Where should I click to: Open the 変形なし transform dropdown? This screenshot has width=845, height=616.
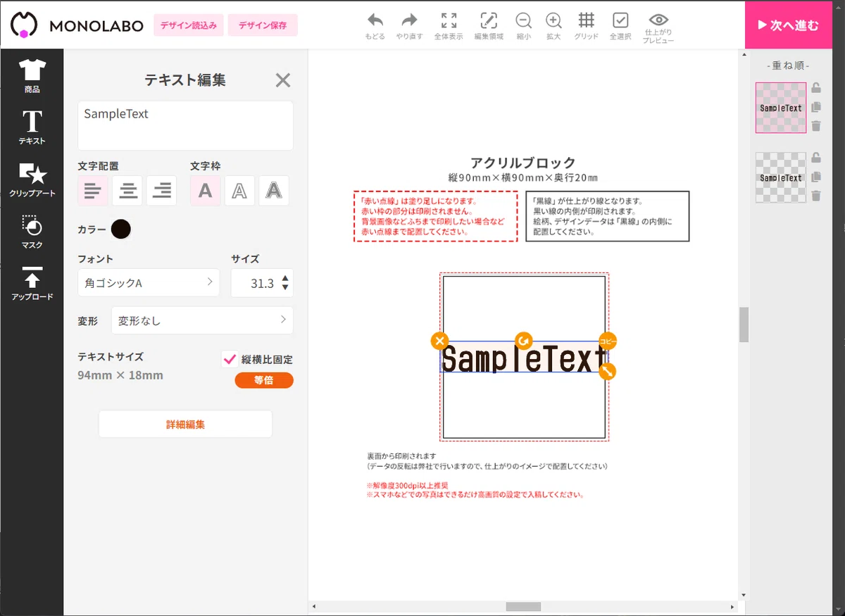[x=202, y=320]
